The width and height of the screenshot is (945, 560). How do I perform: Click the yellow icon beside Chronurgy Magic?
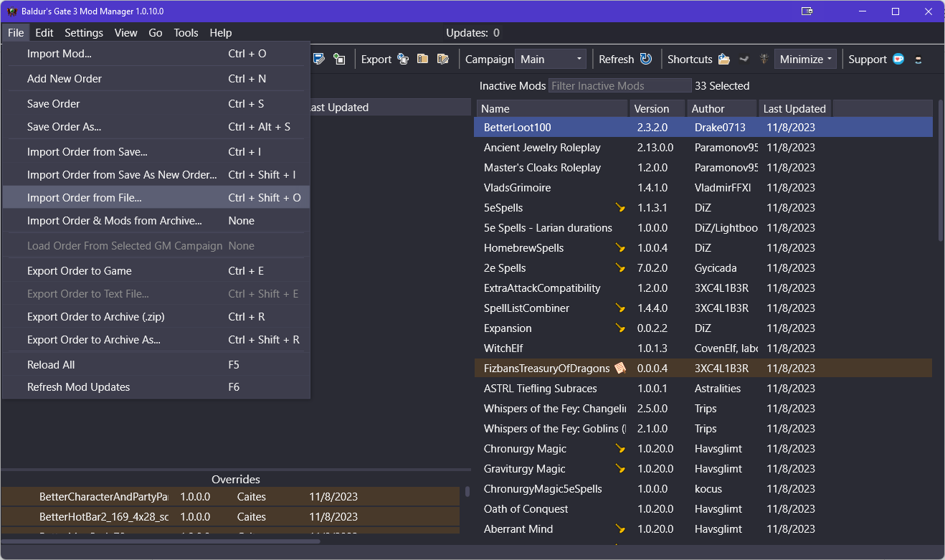click(620, 449)
